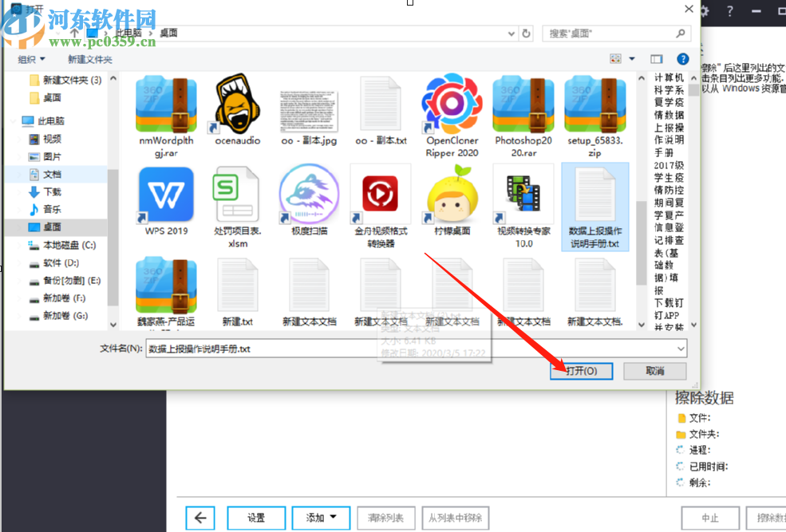
Task: Open 图片 in the navigation pane
Action: click(45, 157)
